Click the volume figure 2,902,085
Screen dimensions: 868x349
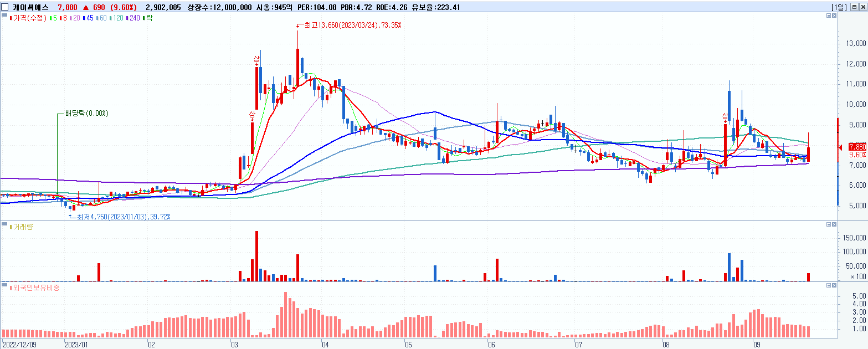pos(163,7)
